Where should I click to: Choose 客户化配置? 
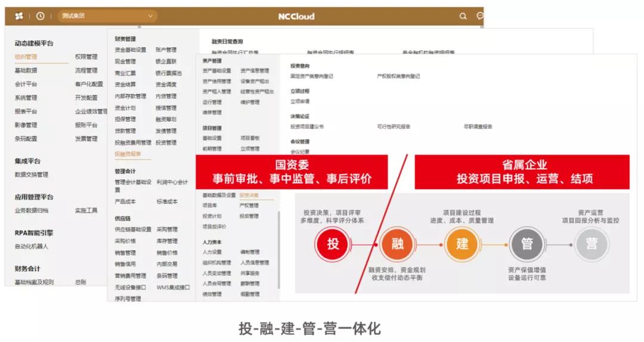click(89, 84)
